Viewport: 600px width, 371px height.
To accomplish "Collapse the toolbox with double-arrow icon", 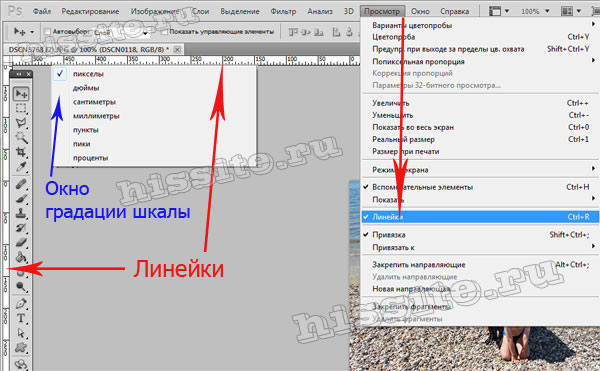I will coord(19,74).
